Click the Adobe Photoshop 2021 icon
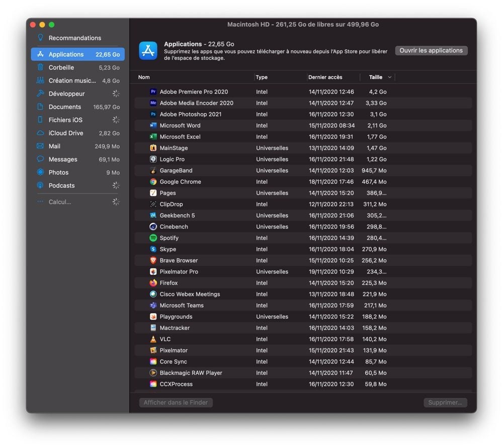 pyautogui.click(x=153, y=114)
